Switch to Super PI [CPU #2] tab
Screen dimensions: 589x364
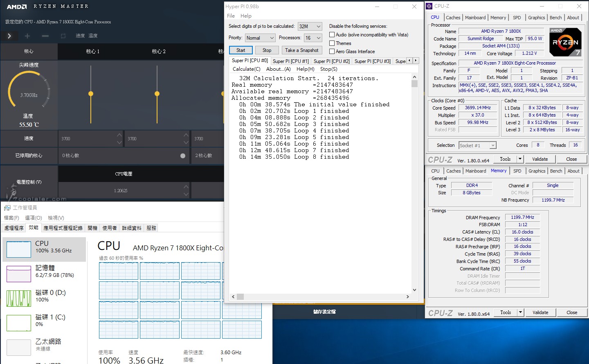(332, 61)
